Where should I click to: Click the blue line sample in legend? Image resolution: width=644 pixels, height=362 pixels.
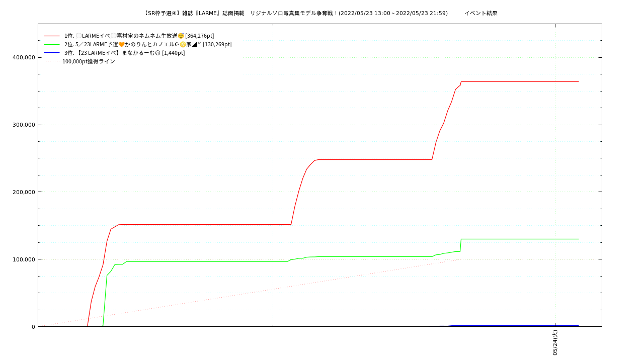pyautogui.click(x=52, y=53)
